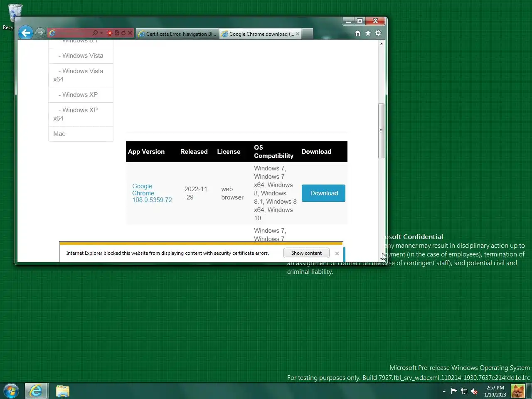This screenshot has width=532, height=399.
Task: Click the internet explorer blocked message text
Action: coord(167,253)
